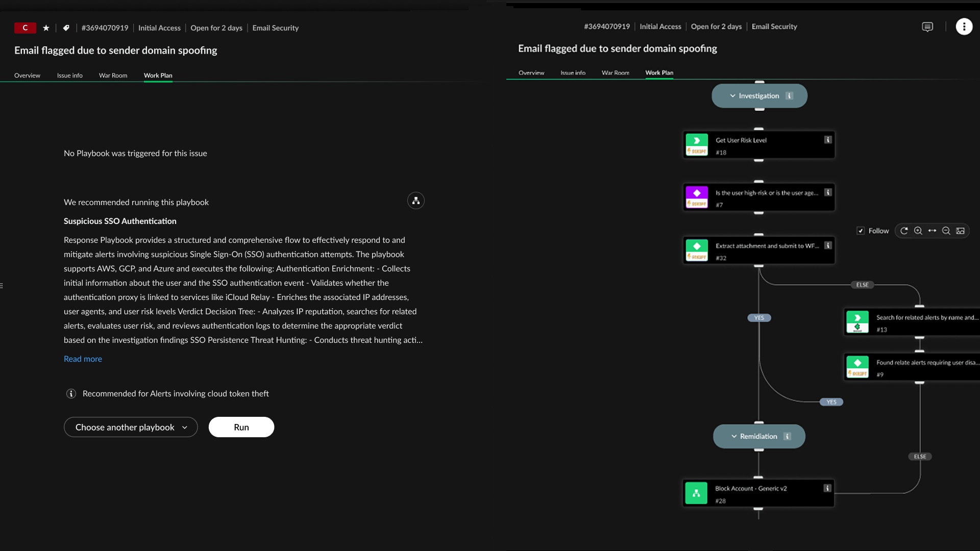Click the star to favorite the issue
This screenshot has width=980, height=551.
point(45,28)
